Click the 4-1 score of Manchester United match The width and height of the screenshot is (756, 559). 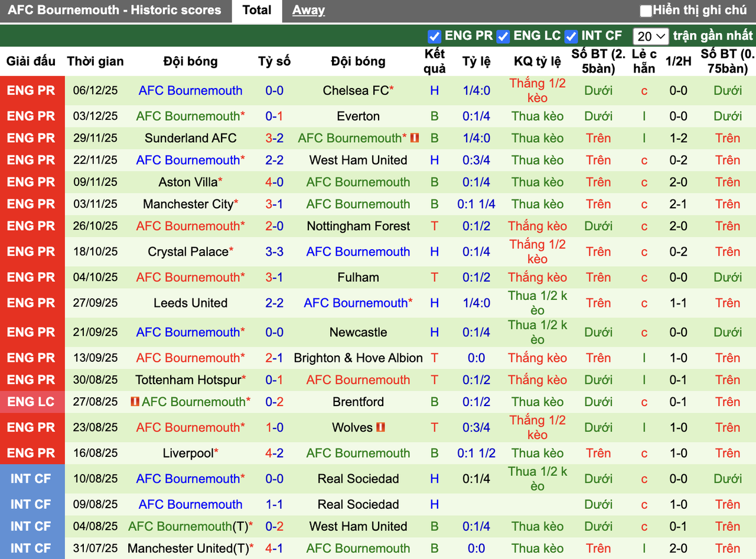275,548
